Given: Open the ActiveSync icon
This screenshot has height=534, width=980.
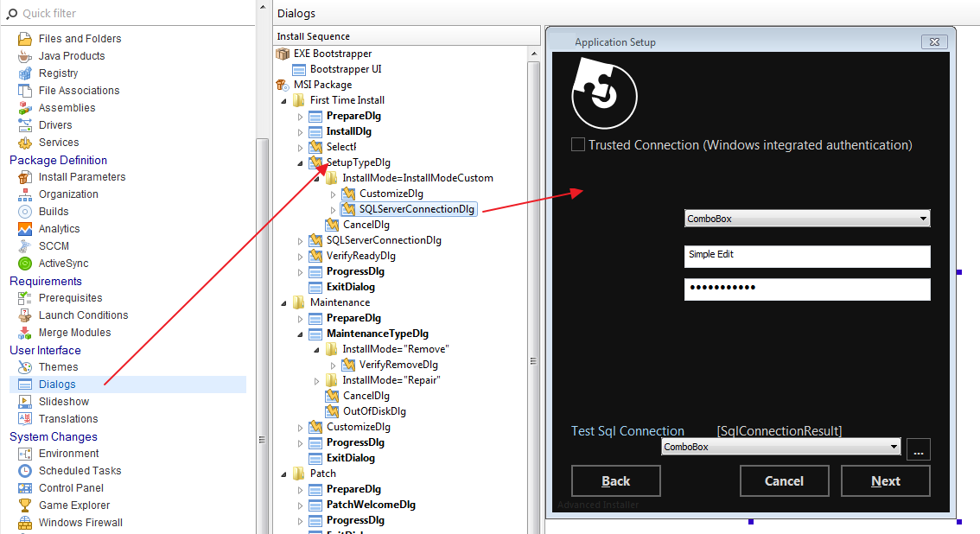Looking at the screenshot, I should 24,264.
